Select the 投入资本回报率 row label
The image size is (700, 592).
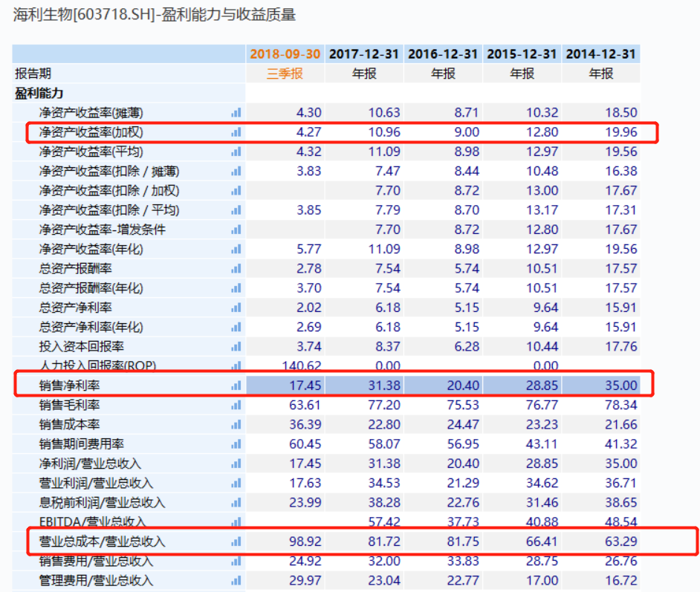pos(81,346)
